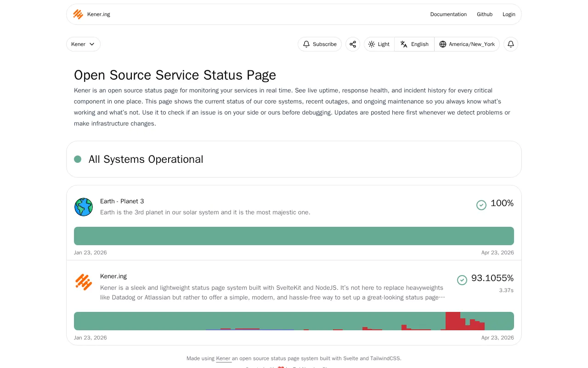Click the Kener link in the footer
The width and height of the screenshot is (588, 368).
pyautogui.click(x=223, y=358)
